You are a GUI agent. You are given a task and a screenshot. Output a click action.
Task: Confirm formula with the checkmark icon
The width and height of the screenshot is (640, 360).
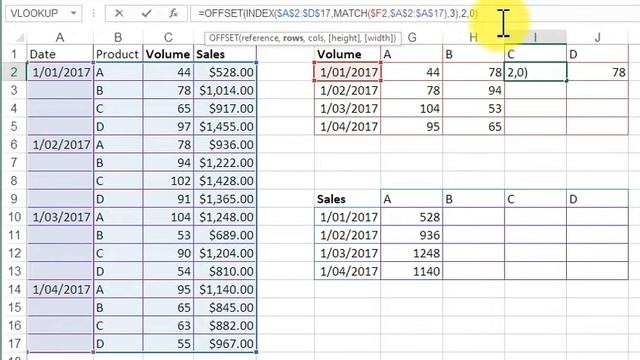pyautogui.click(x=146, y=13)
